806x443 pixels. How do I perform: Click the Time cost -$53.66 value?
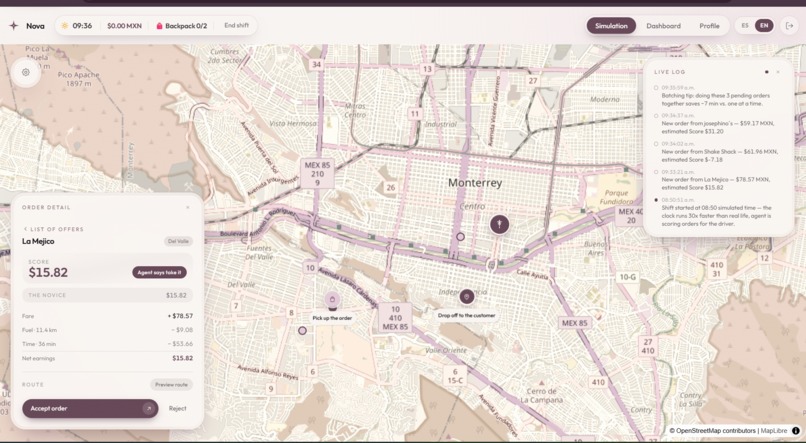coord(180,344)
